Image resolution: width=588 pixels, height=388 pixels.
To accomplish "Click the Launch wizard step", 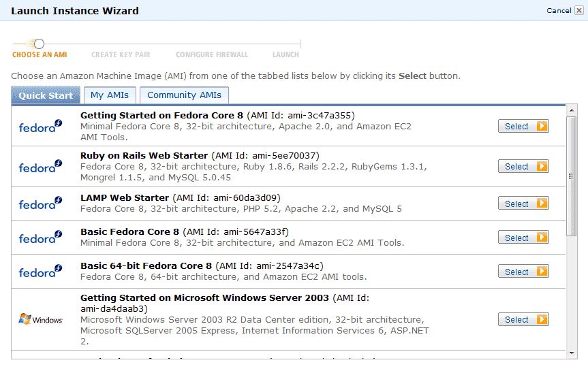I will click(x=285, y=54).
